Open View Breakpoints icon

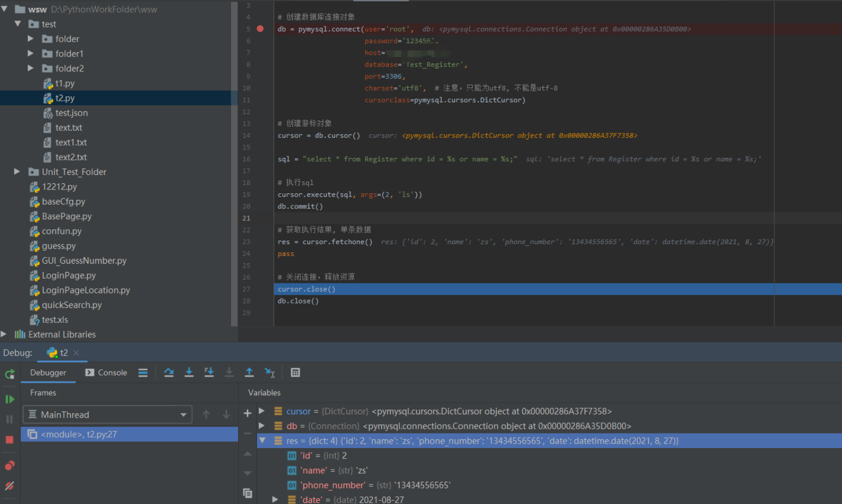[x=9, y=466]
